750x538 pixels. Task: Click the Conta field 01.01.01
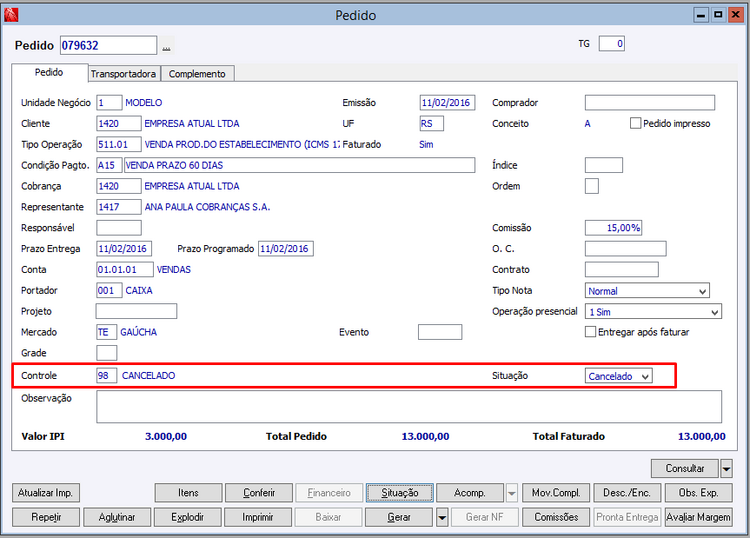tap(125, 270)
